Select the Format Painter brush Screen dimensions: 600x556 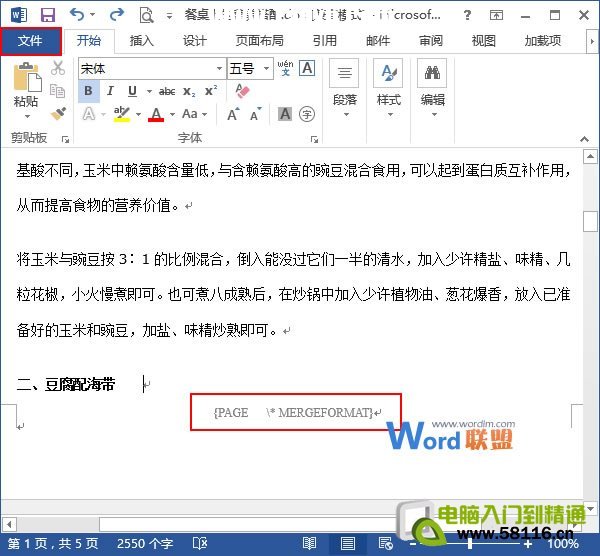[58, 113]
